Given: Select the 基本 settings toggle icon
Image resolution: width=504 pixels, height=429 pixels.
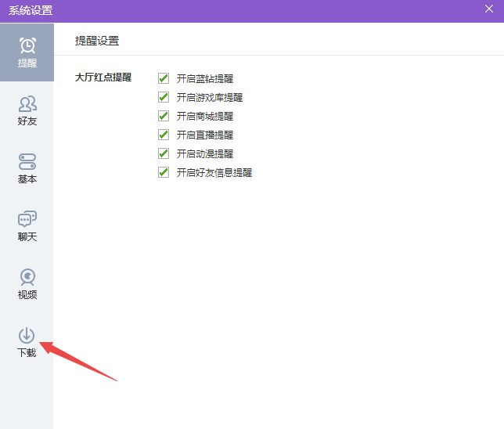Looking at the screenshot, I should (27, 161).
